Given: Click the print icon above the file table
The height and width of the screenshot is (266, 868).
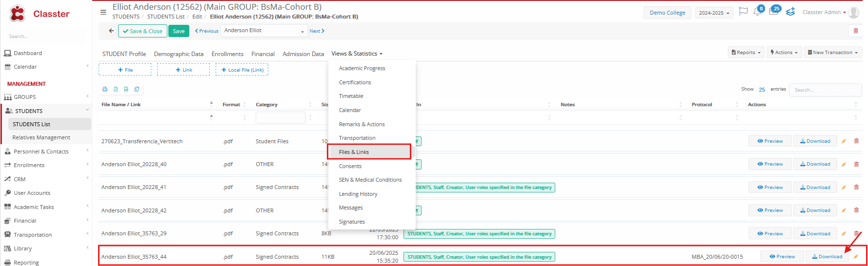Looking at the screenshot, I should 104,89.
